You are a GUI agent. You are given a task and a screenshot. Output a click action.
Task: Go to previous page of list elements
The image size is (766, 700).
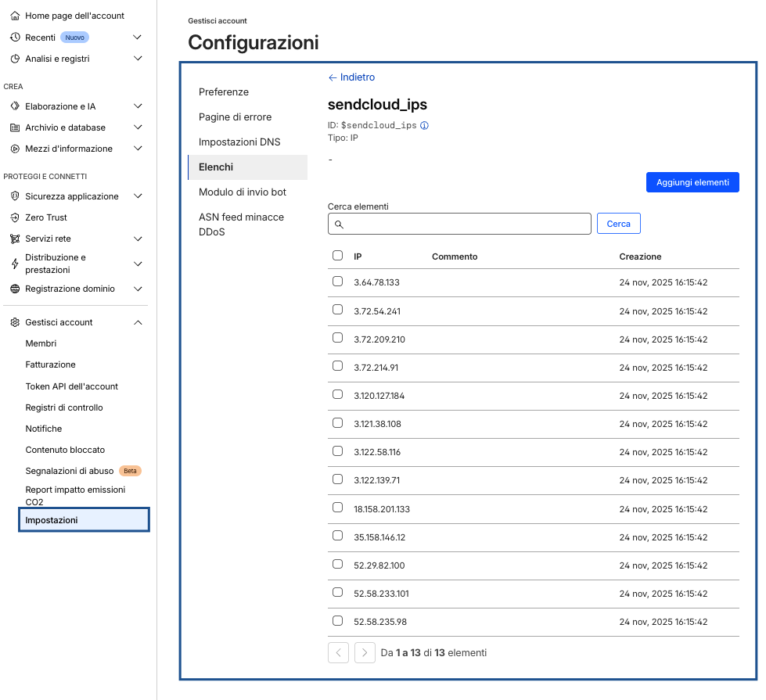(x=338, y=652)
